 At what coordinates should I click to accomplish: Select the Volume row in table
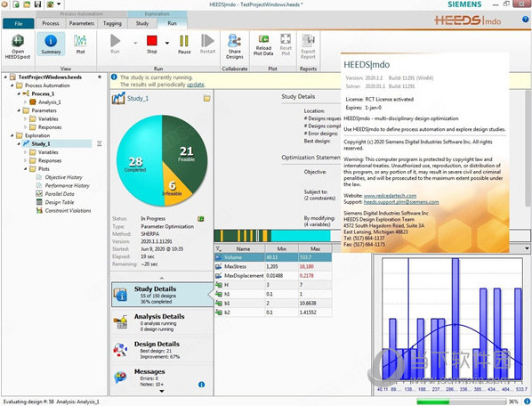273,257
